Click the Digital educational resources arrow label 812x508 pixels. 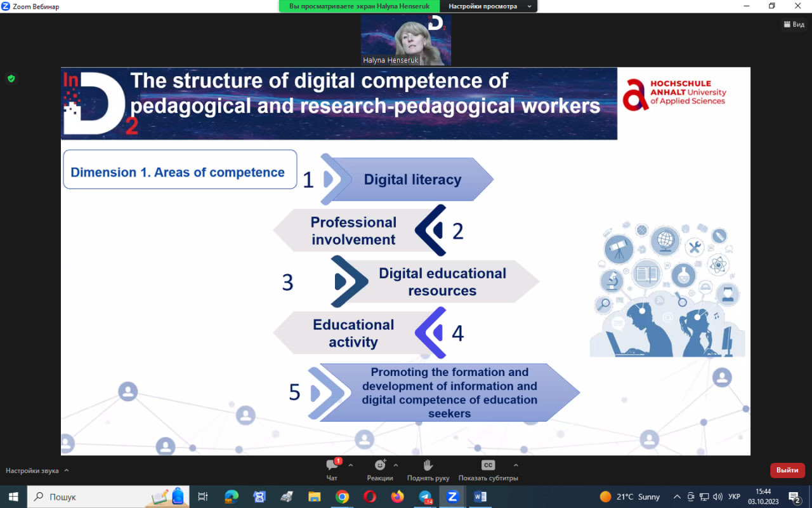[x=442, y=282]
